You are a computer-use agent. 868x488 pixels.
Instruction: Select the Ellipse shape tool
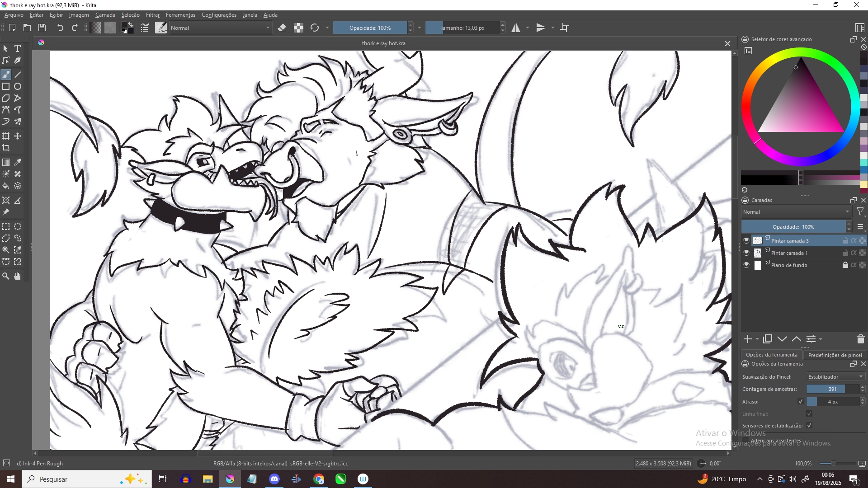click(x=18, y=86)
